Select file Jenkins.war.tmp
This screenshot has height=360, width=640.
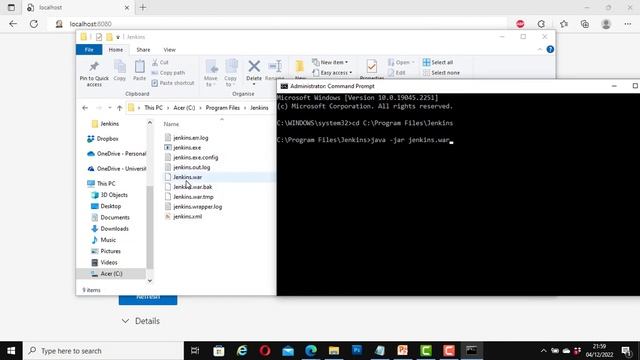pos(193,197)
